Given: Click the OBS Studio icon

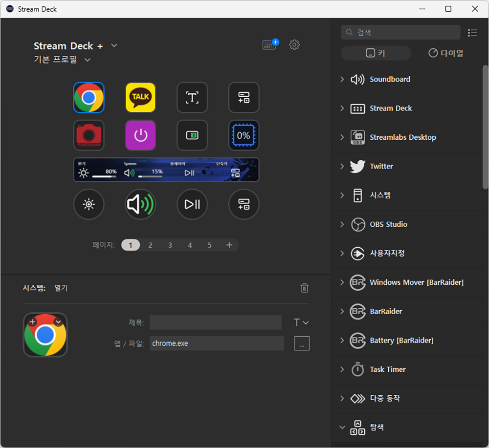Looking at the screenshot, I should [x=358, y=224].
